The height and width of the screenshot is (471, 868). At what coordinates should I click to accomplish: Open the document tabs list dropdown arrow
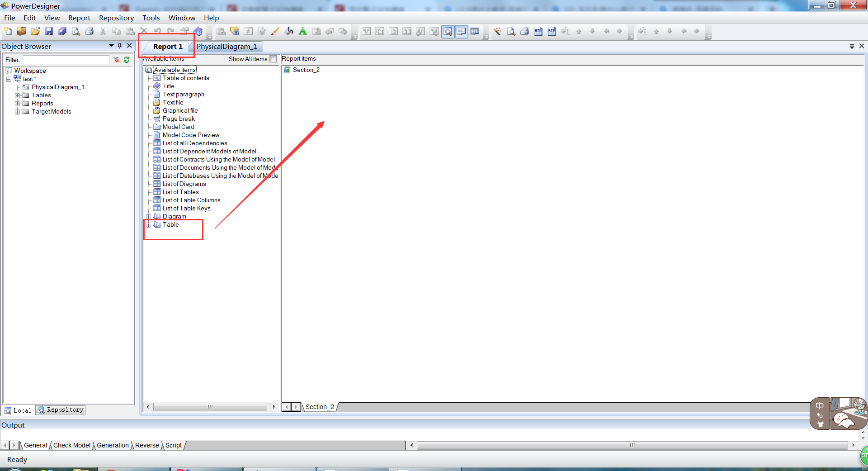click(x=852, y=46)
